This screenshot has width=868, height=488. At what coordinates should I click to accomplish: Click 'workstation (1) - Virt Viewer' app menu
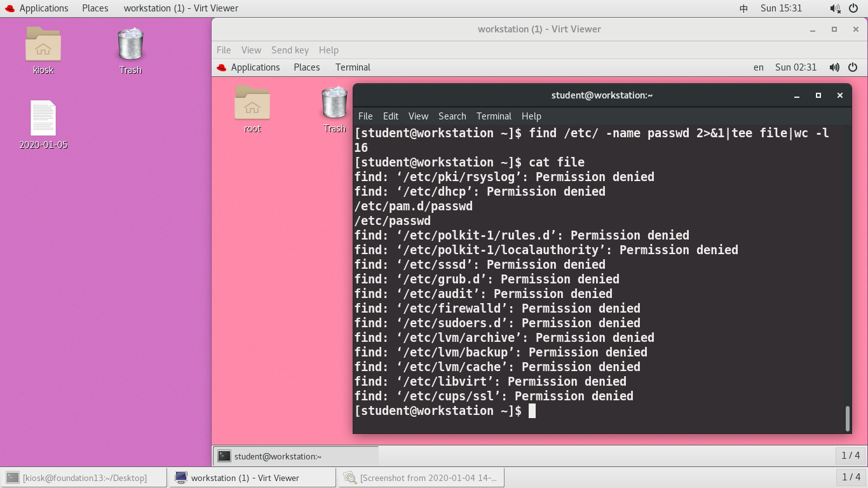pyautogui.click(x=181, y=8)
